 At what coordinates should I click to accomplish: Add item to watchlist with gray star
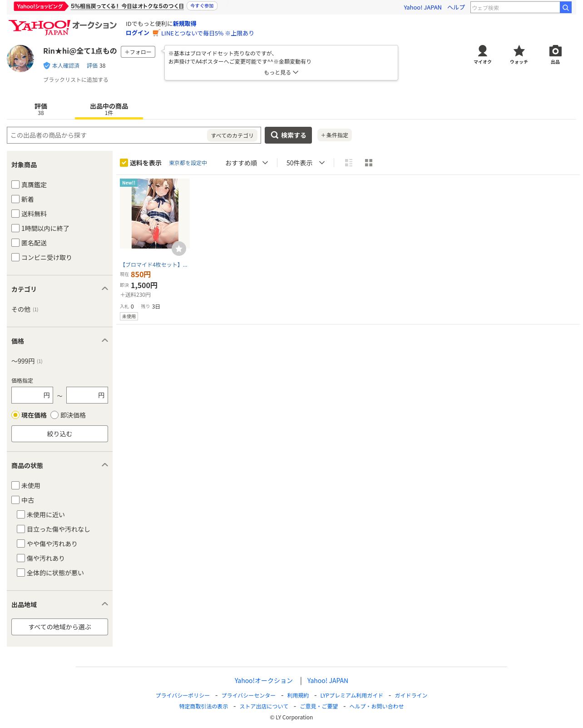(179, 249)
